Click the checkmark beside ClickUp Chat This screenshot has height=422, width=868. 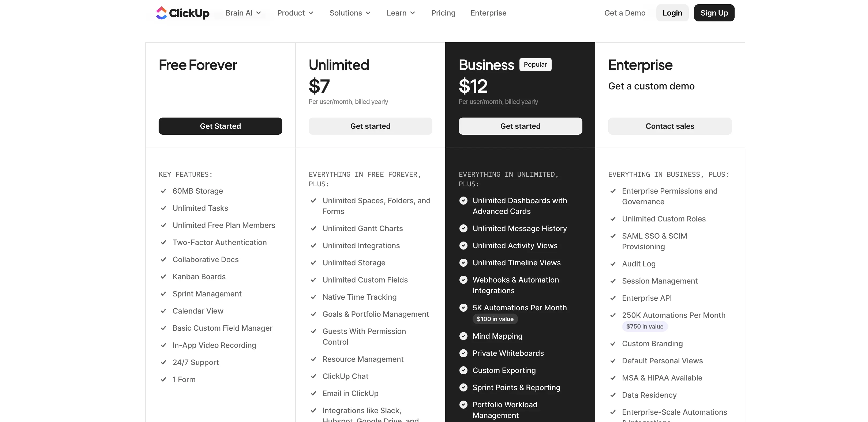tap(313, 376)
